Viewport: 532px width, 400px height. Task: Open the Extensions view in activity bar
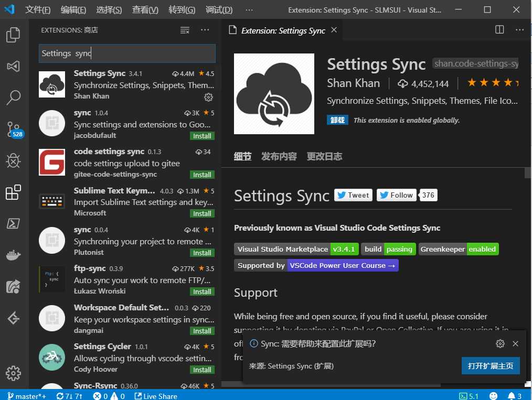click(x=13, y=192)
